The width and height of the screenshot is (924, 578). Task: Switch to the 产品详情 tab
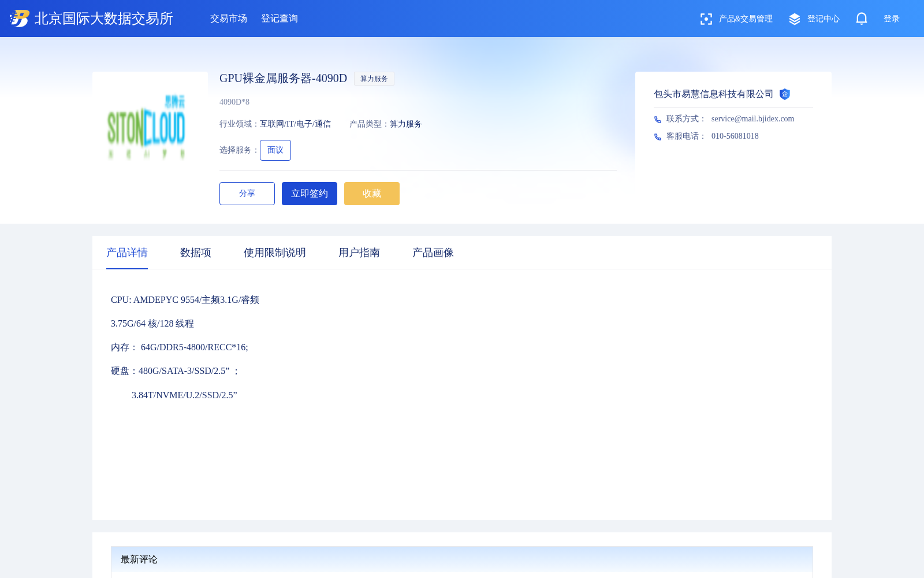(127, 253)
